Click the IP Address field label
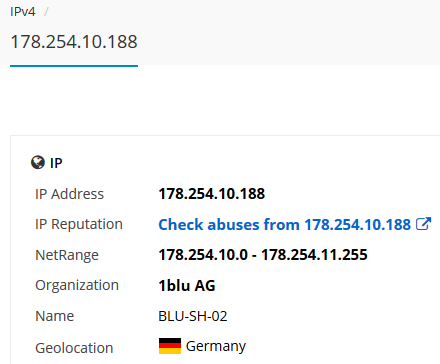Screen dimensions: 440x364 pyautogui.click(x=69, y=194)
